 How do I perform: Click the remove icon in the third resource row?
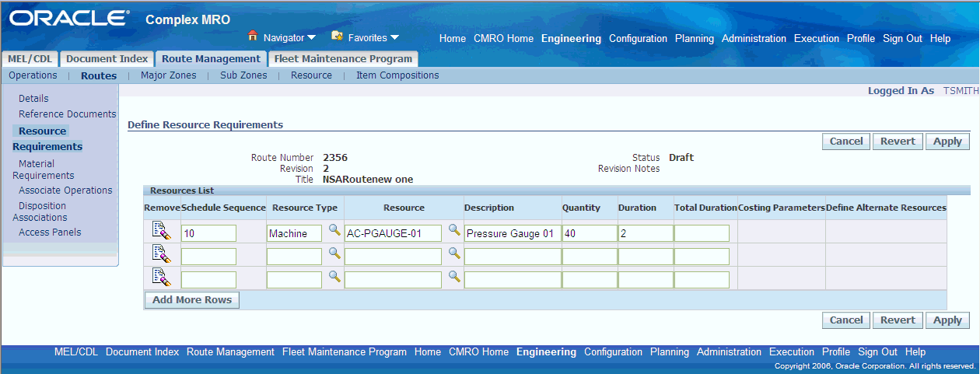click(x=161, y=277)
